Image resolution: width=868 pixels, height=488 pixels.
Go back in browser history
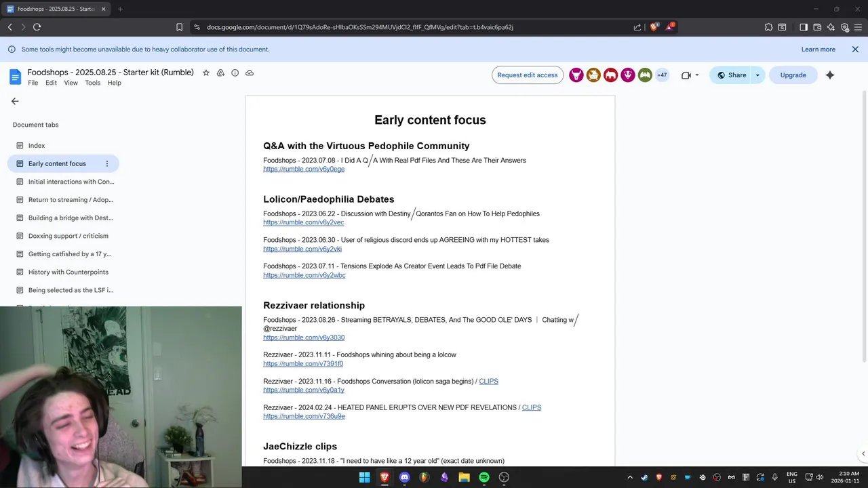pyautogui.click(x=9, y=27)
